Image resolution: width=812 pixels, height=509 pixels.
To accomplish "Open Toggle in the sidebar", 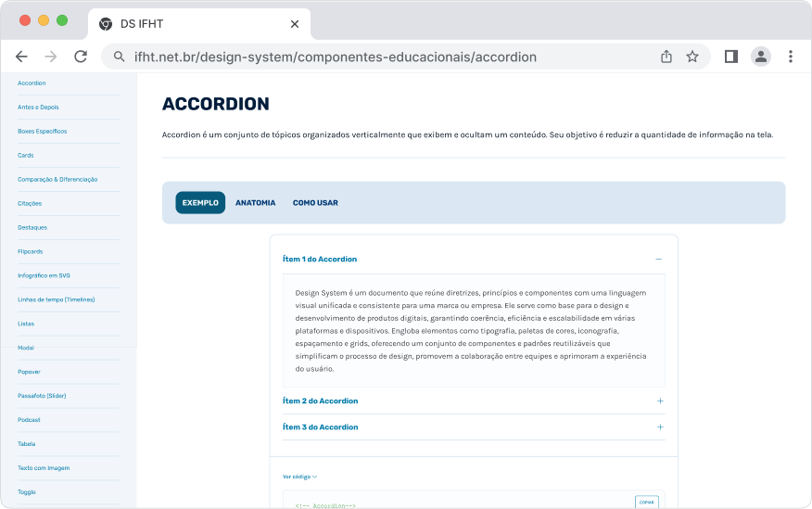I will (x=26, y=492).
